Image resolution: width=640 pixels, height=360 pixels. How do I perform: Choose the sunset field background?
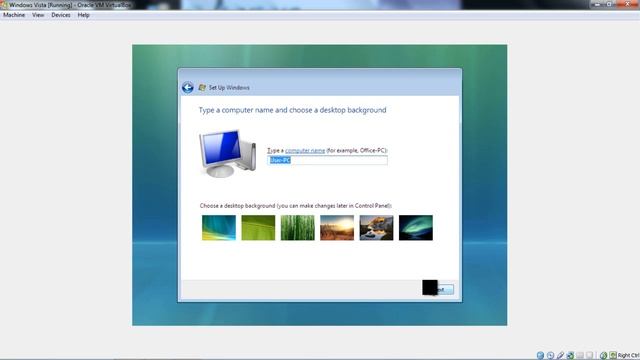(337, 228)
